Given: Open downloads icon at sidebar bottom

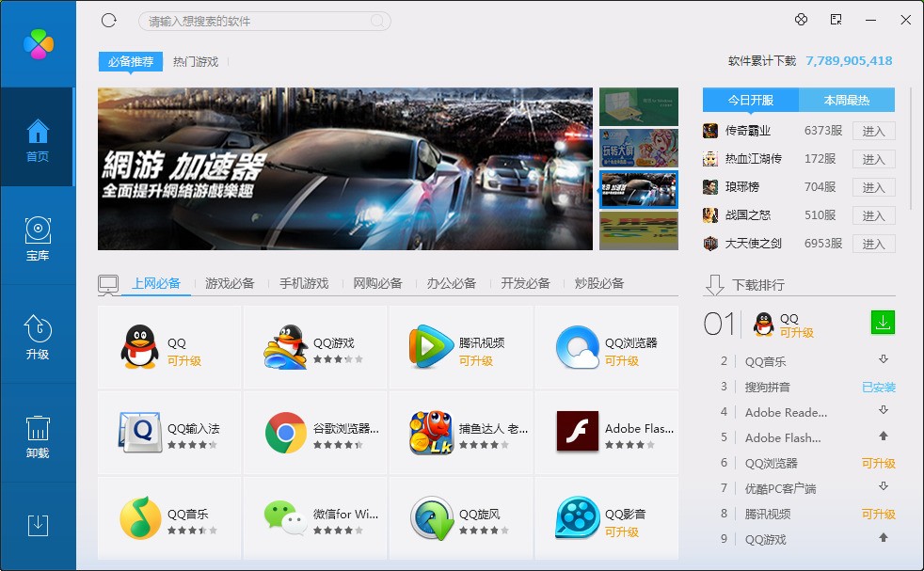Looking at the screenshot, I should coord(38,525).
